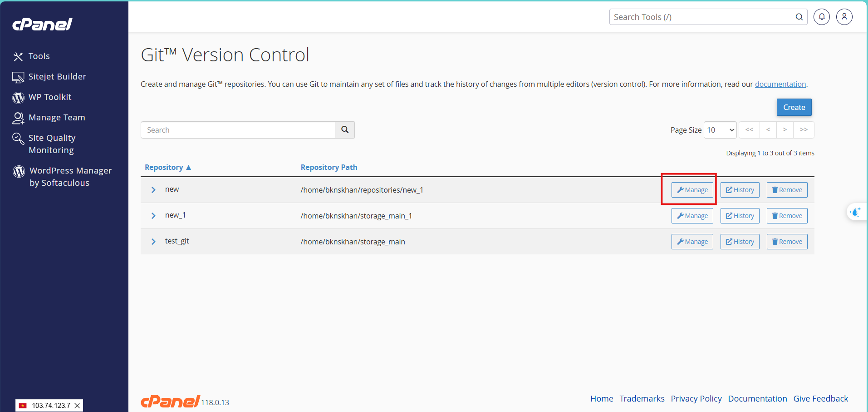Sort by Repository Path column header
Image resolution: width=868 pixels, height=412 pixels.
[329, 167]
